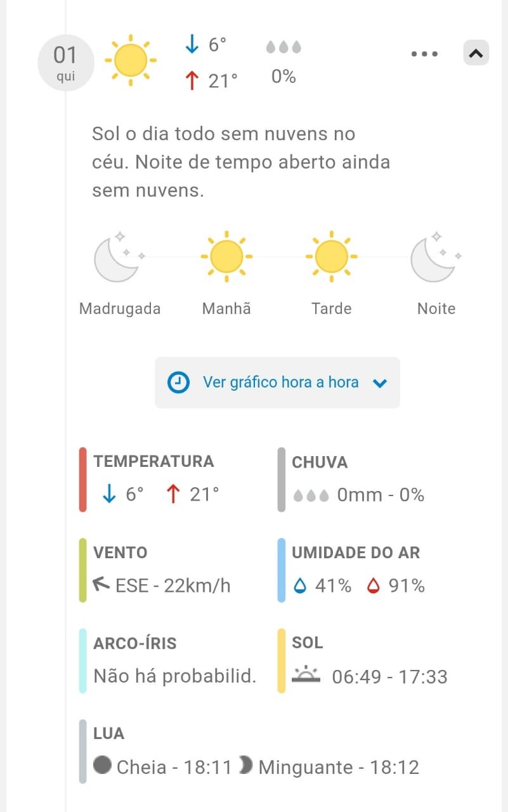Click the wind direction arrow icon
508x812 pixels.
pos(101,584)
